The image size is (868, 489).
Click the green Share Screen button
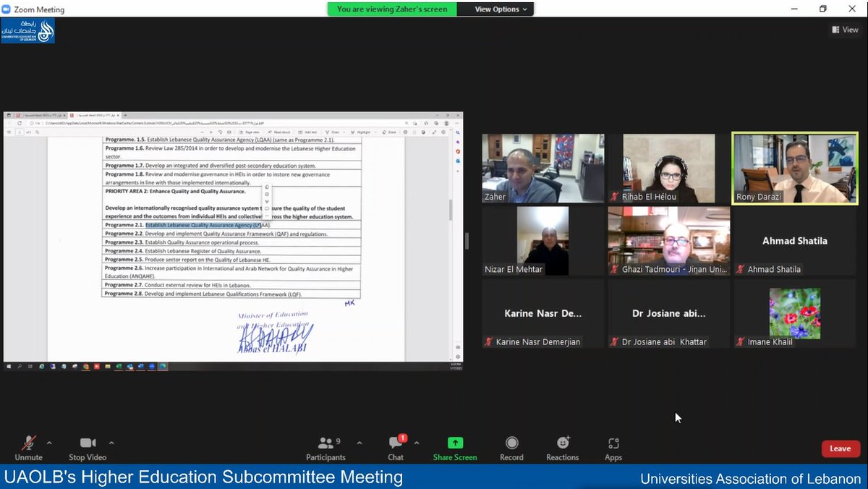(x=455, y=447)
